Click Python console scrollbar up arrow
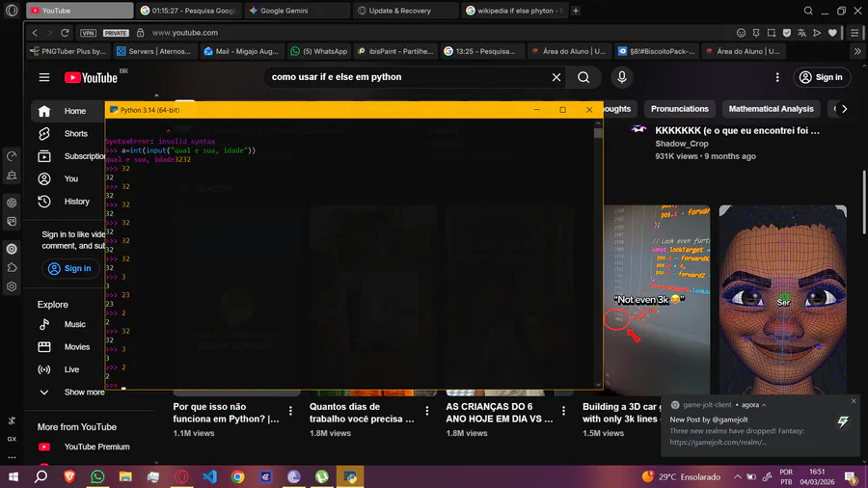Screen dimensions: 868x488 click(x=598, y=123)
